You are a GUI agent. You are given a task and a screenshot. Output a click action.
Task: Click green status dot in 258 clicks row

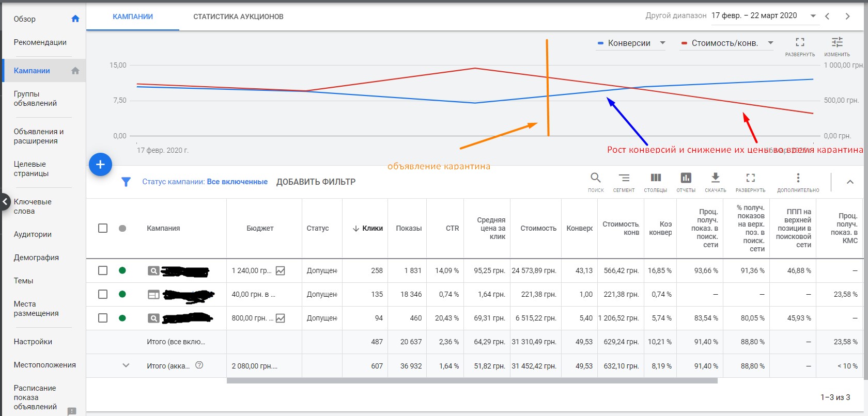[x=122, y=270]
